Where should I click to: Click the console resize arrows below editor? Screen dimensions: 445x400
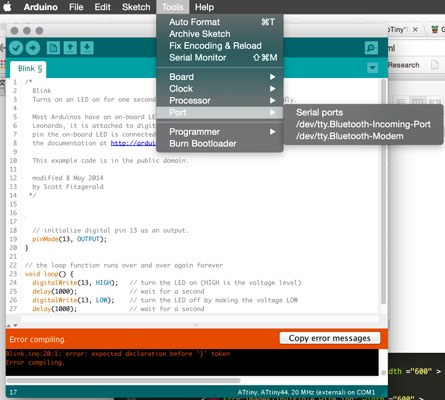click(x=12, y=325)
